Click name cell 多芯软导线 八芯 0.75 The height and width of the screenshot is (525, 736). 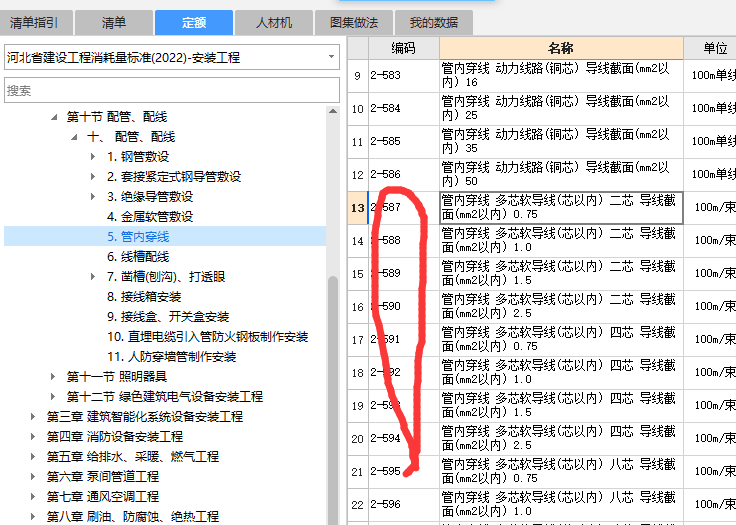coord(561,471)
